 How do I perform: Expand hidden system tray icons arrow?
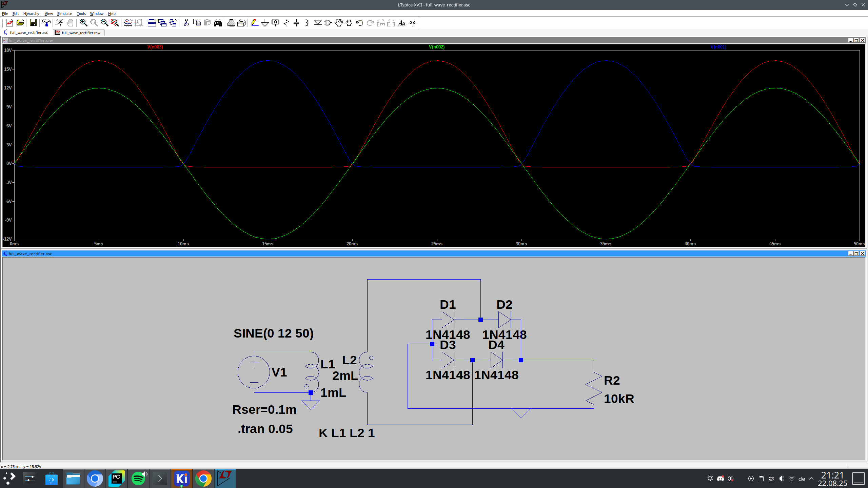pyautogui.click(x=811, y=479)
